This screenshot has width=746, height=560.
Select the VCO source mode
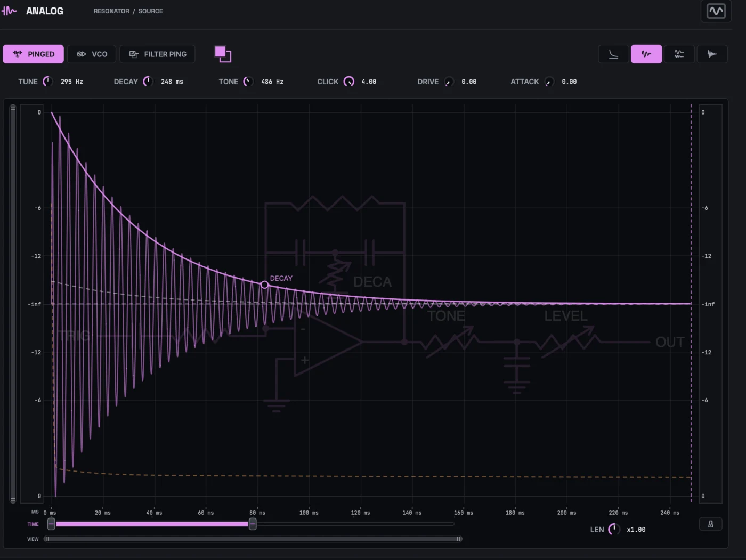[92, 54]
